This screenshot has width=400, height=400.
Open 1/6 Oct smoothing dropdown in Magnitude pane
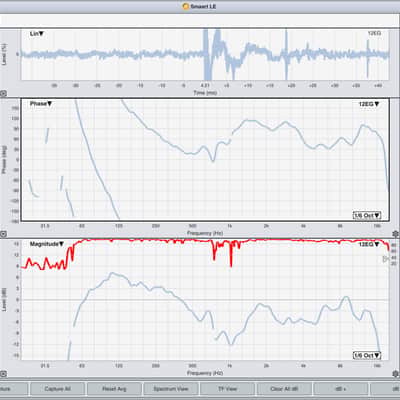(367, 355)
